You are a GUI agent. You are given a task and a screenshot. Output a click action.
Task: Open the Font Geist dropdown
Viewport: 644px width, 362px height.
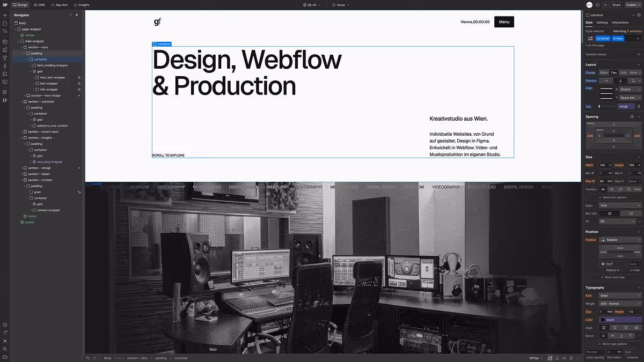[620, 295]
